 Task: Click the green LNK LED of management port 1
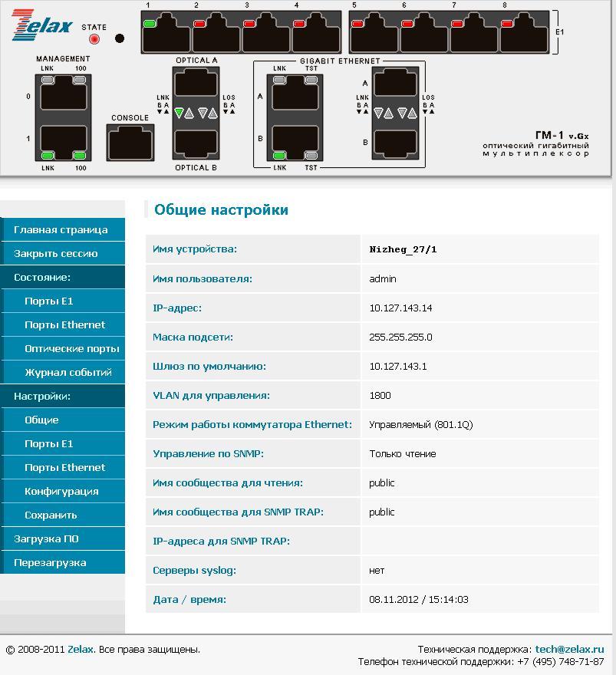[x=48, y=156]
